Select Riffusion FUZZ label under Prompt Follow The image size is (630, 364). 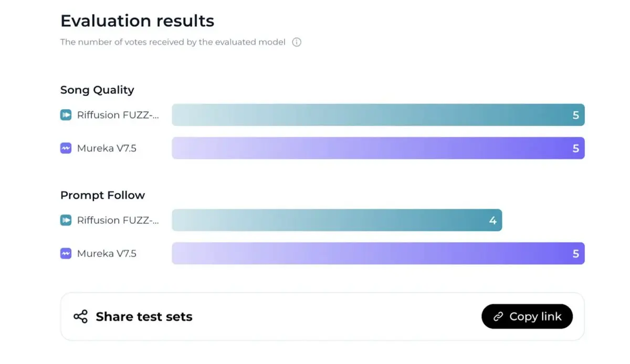click(x=118, y=220)
